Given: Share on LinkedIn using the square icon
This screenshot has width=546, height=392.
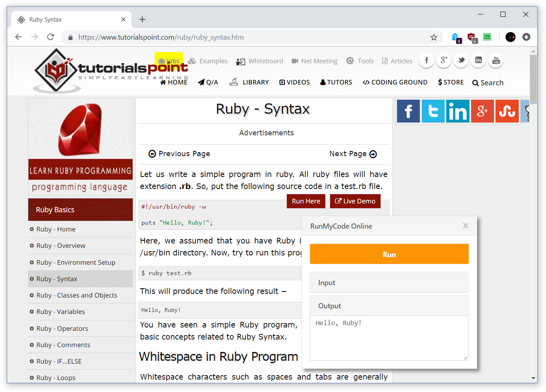Looking at the screenshot, I should pyautogui.click(x=457, y=111).
